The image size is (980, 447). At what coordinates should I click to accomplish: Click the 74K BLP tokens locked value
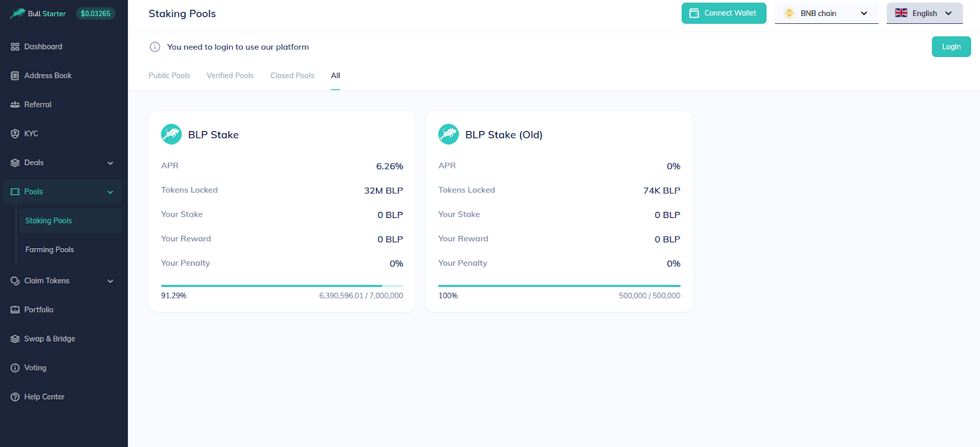tap(661, 190)
